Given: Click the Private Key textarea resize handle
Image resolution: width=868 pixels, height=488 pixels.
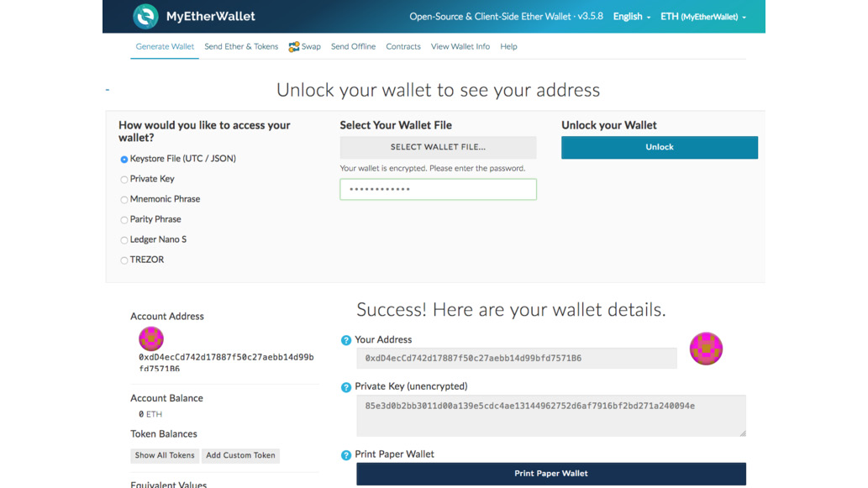Looking at the screenshot, I should [x=742, y=433].
